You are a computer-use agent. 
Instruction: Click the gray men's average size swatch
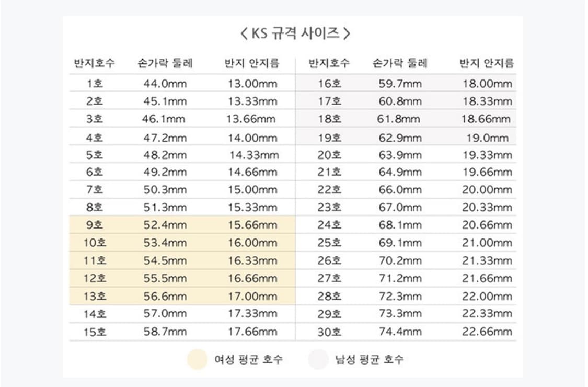click(x=318, y=359)
